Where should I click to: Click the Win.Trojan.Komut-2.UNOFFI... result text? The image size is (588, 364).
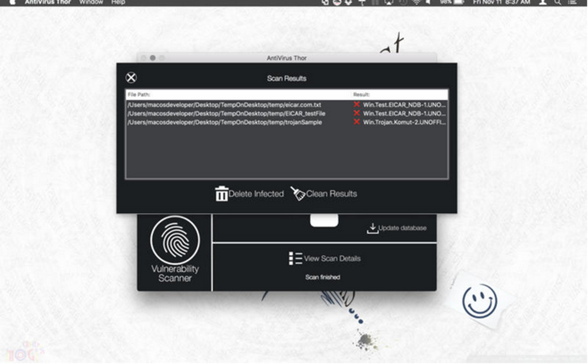click(x=404, y=122)
